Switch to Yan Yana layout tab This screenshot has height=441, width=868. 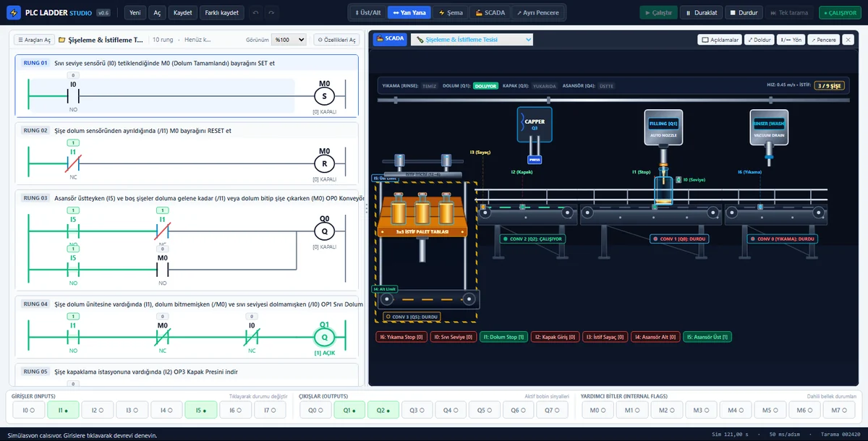pyautogui.click(x=409, y=13)
